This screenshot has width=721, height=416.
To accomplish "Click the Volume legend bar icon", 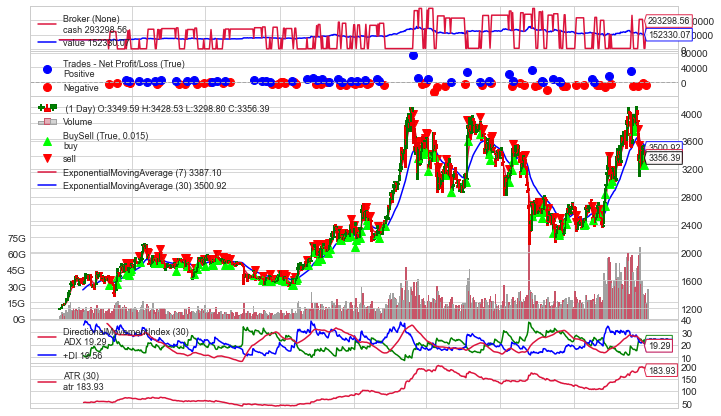I will click(x=47, y=122).
